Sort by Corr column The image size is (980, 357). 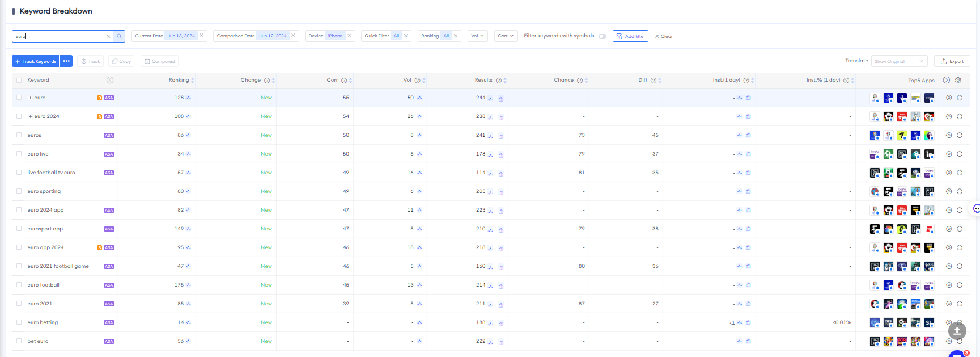(350, 81)
